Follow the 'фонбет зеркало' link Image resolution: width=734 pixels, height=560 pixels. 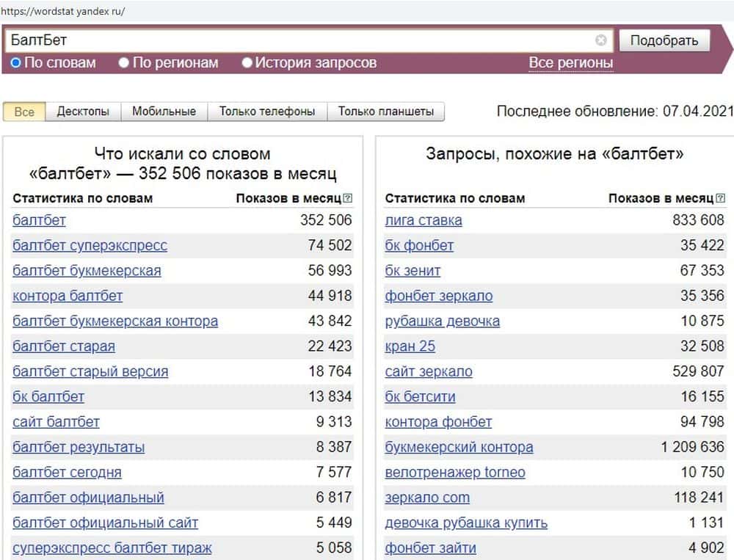439,296
